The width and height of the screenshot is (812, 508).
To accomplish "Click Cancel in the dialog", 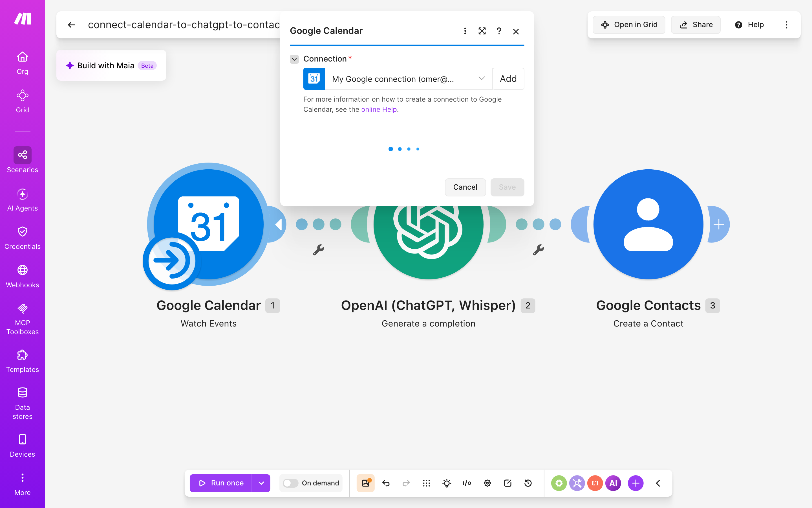I will 465,187.
